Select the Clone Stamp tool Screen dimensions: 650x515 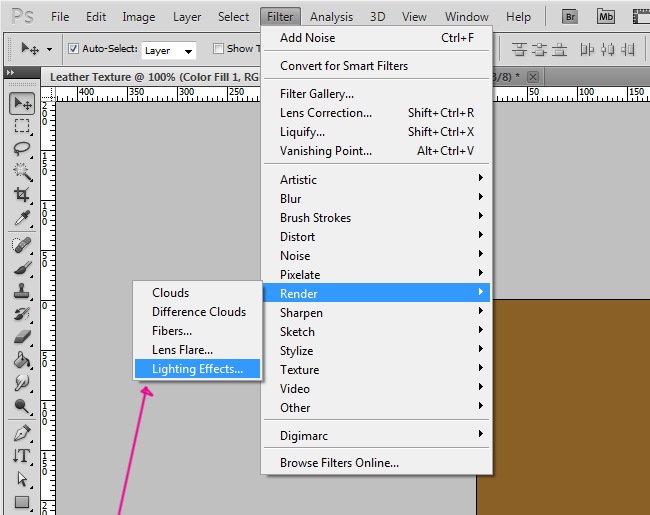22,291
